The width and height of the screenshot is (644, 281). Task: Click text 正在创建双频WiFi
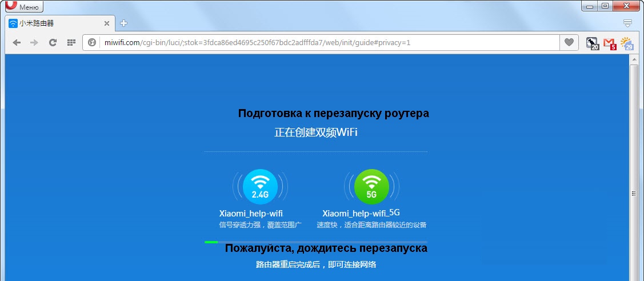316,133
